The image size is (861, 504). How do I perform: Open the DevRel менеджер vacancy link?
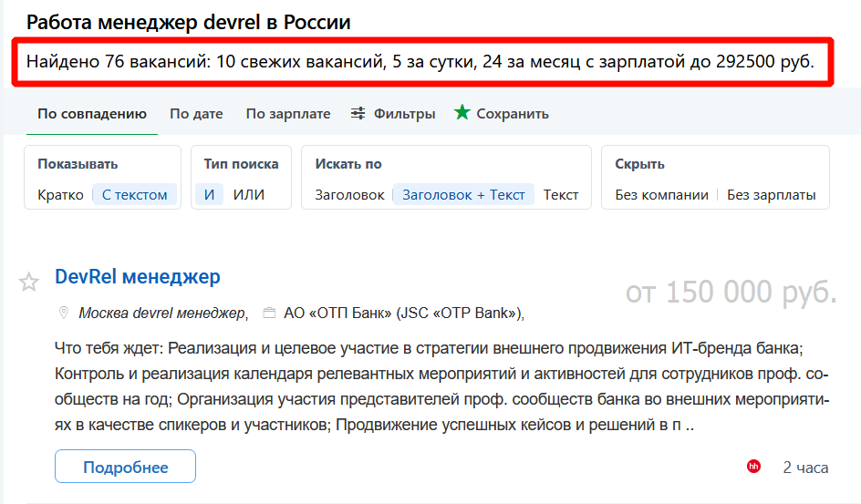[138, 276]
